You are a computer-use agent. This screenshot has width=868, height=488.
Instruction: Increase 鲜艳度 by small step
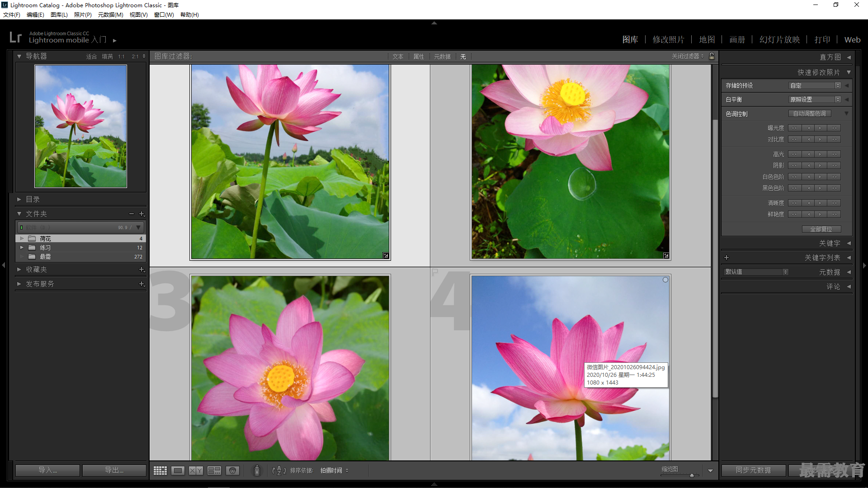pyautogui.click(x=820, y=214)
